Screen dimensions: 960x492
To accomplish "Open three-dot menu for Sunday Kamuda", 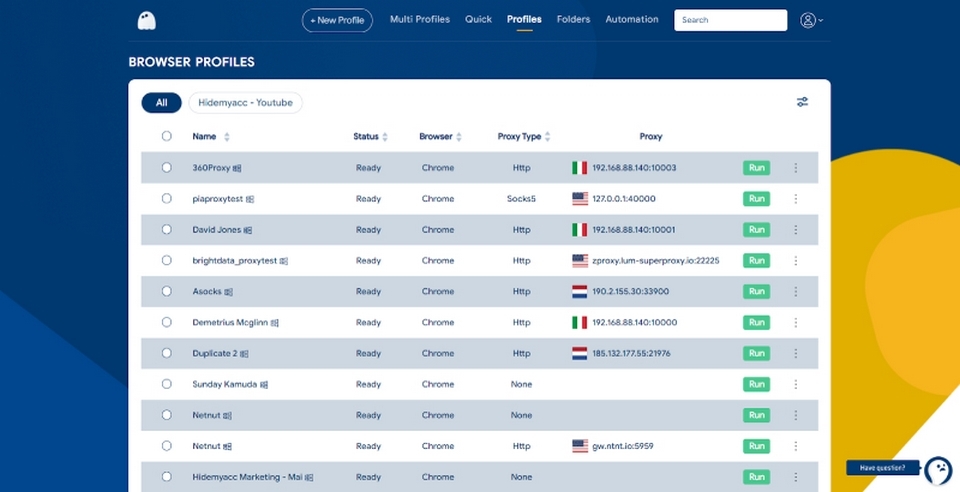I will (x=795, y=384).
